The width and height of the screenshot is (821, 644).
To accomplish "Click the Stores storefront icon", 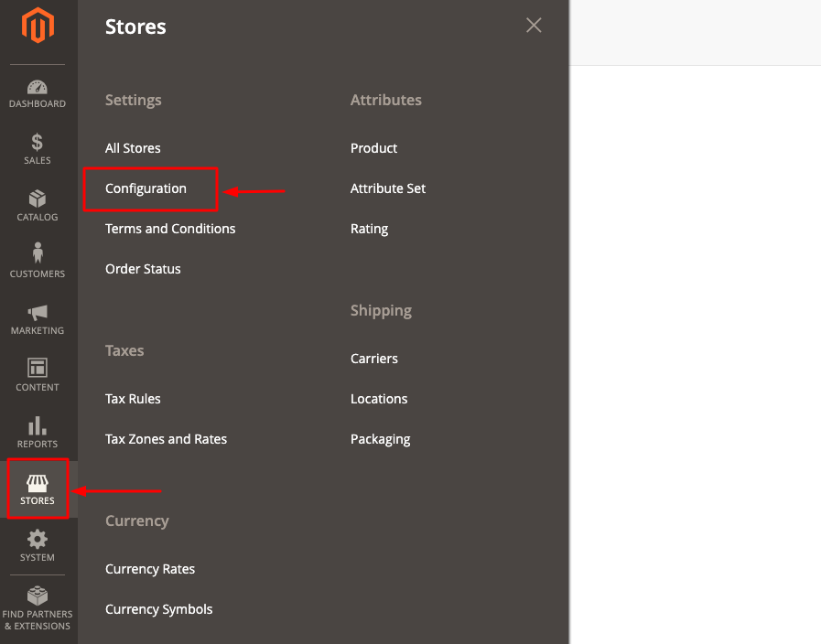I will 38,483.
